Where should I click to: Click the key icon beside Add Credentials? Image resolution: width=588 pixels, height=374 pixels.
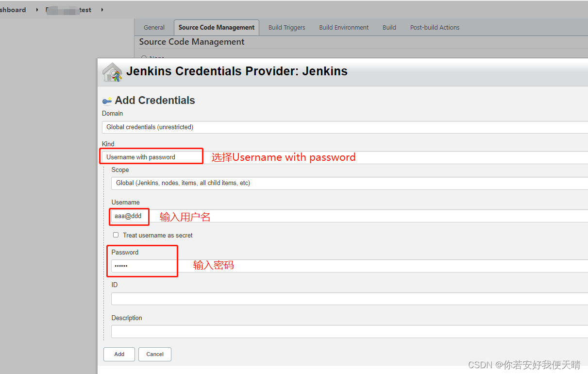pos(107,101)
